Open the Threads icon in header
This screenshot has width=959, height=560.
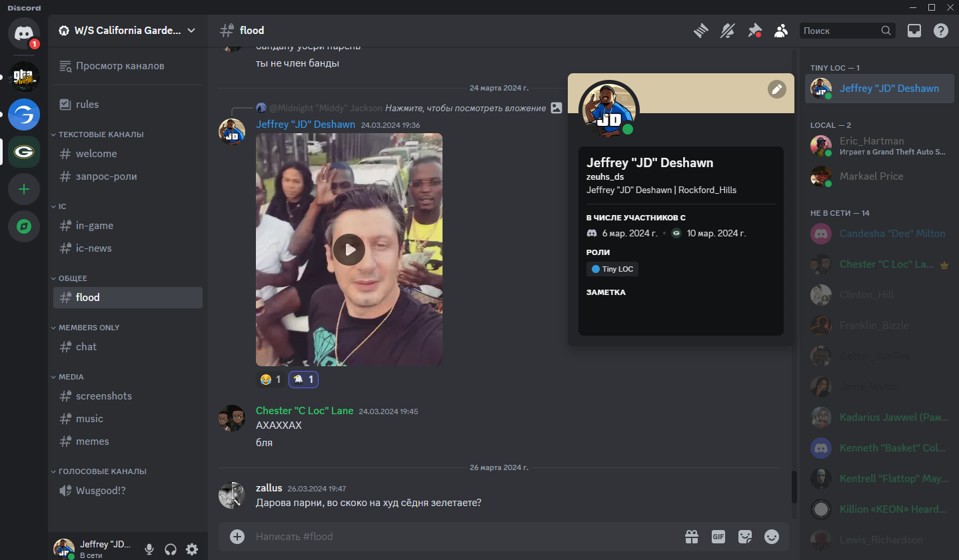[700, 31]
